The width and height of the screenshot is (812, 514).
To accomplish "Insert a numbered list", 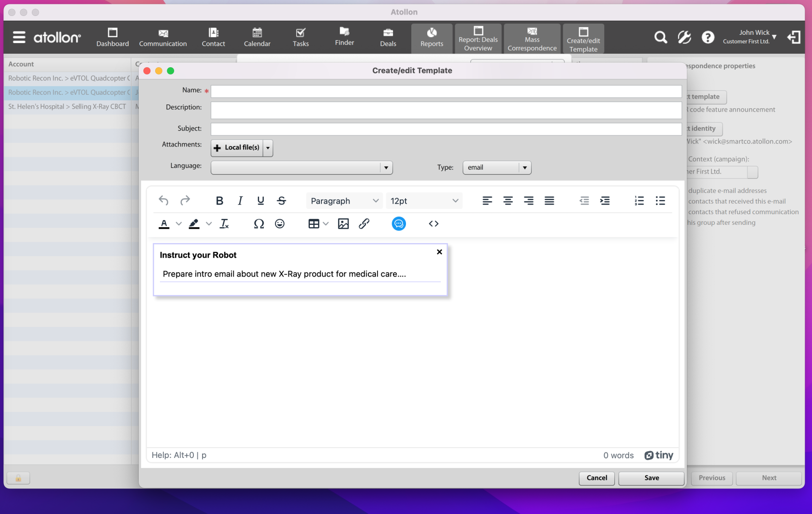I will point(639,201).
